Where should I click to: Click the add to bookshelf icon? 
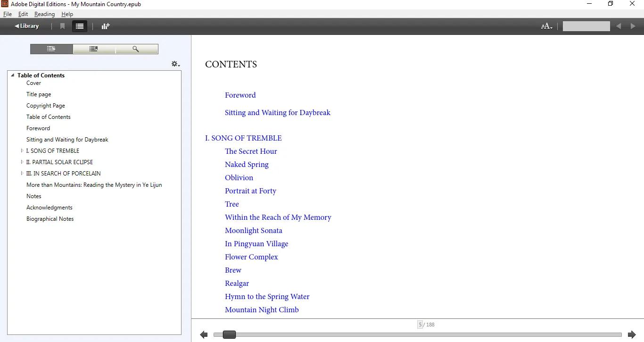tap(106, 26)
